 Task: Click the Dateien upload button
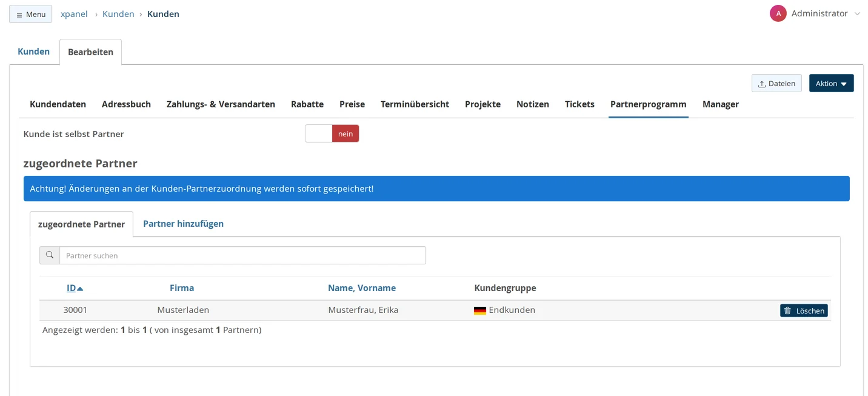(x=776, y=83)
